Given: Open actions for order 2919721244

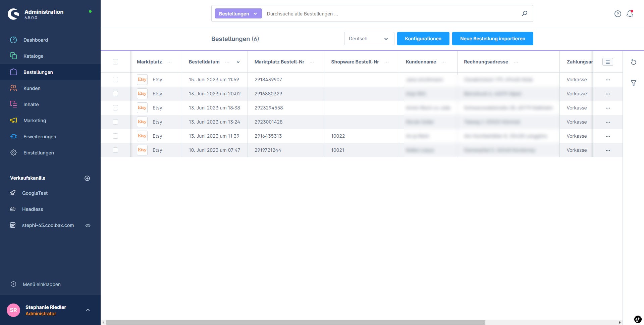Looking at the screenshot, I should tap(608, 150).
